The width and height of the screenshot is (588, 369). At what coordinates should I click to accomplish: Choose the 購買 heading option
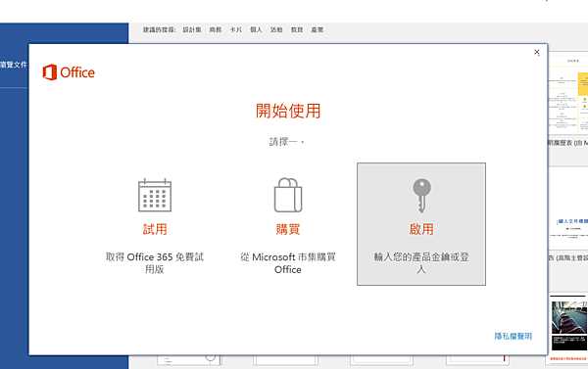[288, 229]
